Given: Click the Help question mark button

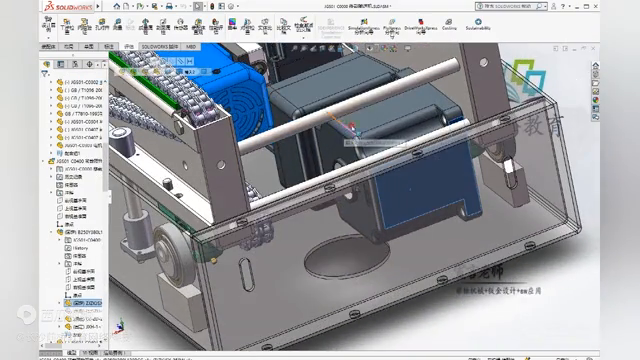Looking at the screenshot, I should point(563,6).
